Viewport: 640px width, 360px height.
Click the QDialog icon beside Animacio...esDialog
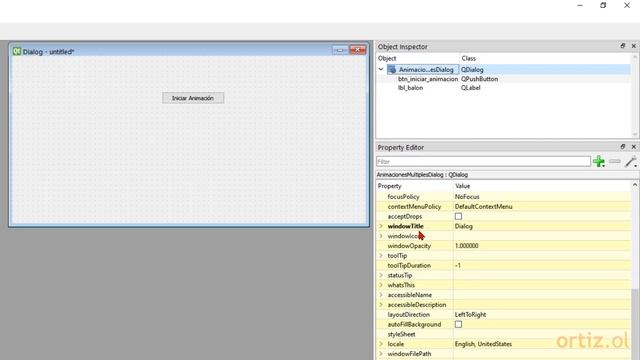click(392, 70)
